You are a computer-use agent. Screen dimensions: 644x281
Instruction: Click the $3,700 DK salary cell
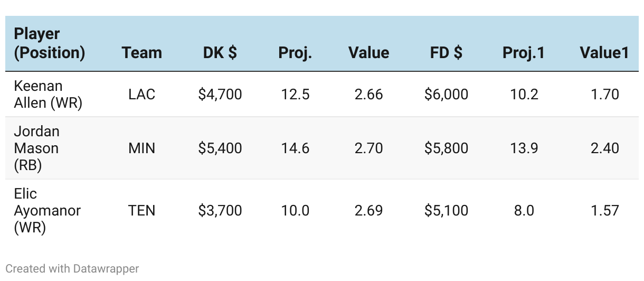(220, 210)
